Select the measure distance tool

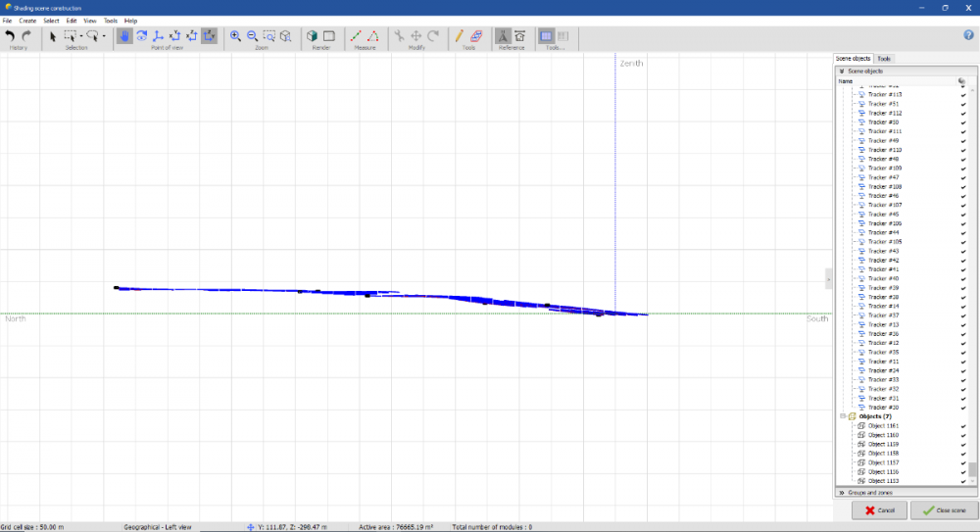[x=357, y=36]
